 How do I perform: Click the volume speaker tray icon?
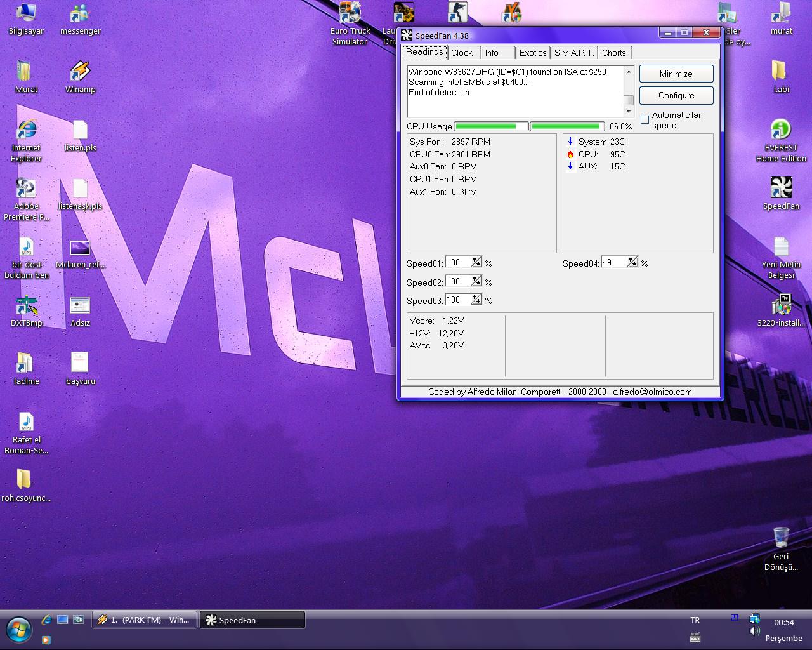tap(754, 631)
